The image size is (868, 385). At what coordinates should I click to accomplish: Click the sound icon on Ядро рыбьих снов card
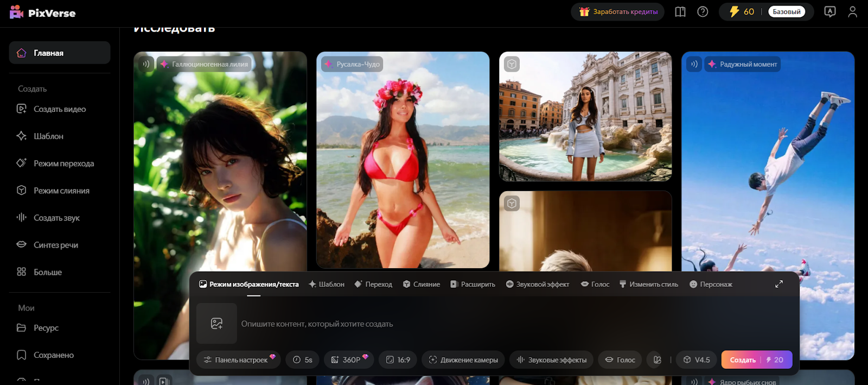694,382
